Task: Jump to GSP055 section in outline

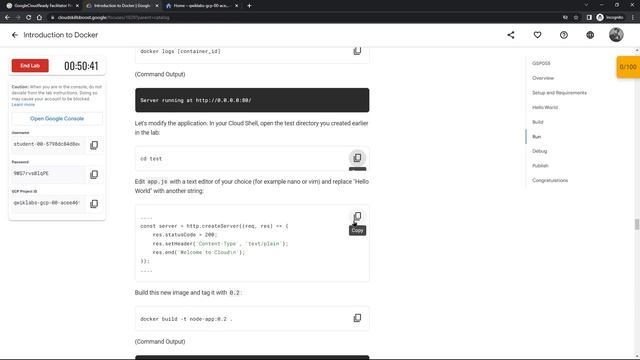Action: tap(541, 63)
